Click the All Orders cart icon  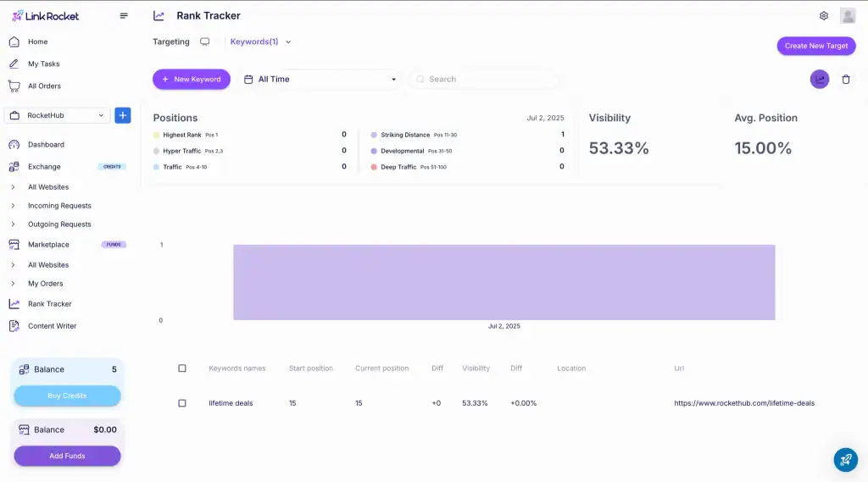click(14, 86)
